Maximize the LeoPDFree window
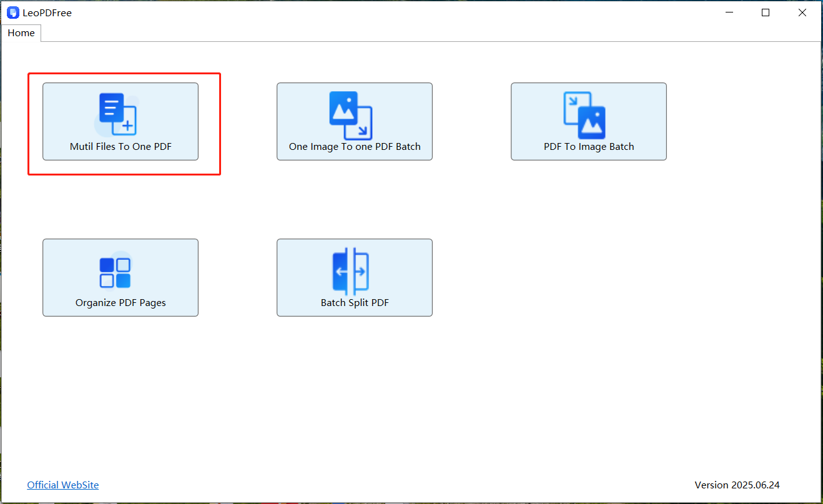The height and width of the screenshot is (504, 823). pos(766,12)
